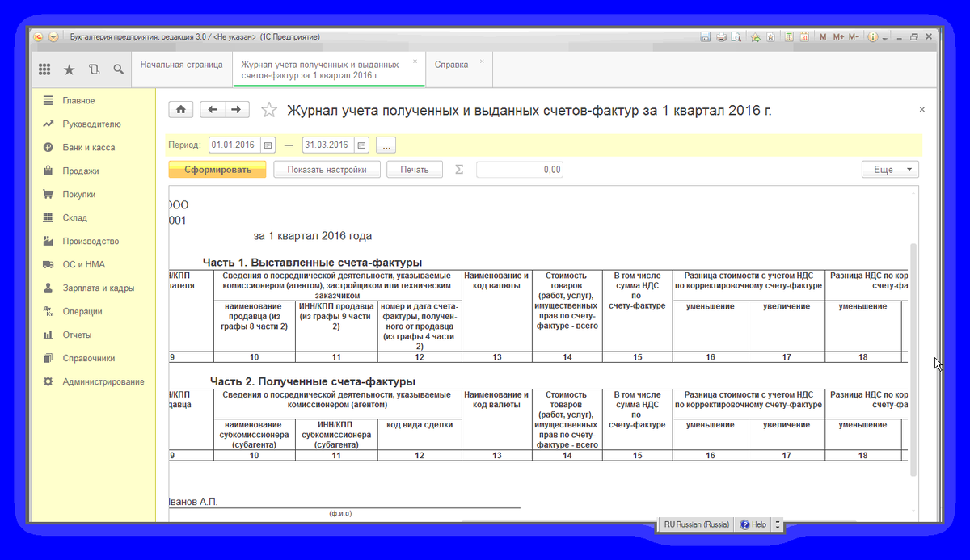Switch to the Начальная страница tab
The width and height of the screenshot is (970, 560).
point(181,65)
